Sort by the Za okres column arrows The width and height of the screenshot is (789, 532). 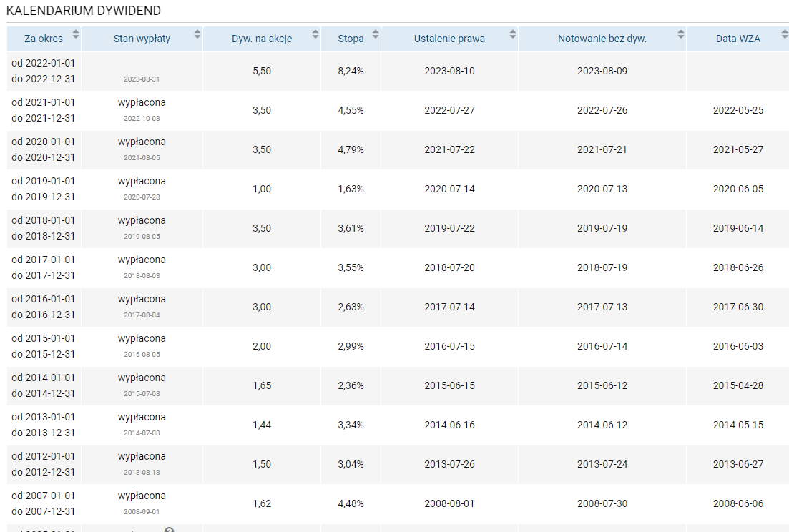tap(76, 34)
